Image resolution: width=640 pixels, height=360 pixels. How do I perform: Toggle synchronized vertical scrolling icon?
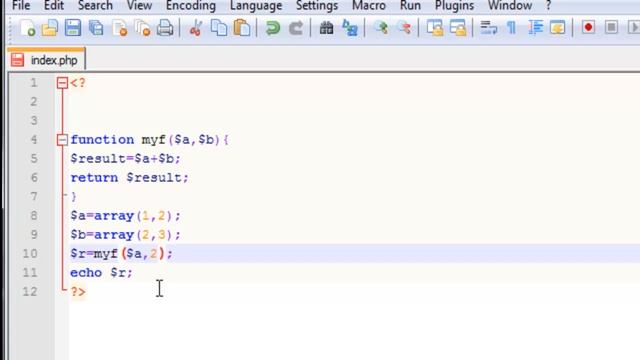[435, 28]
